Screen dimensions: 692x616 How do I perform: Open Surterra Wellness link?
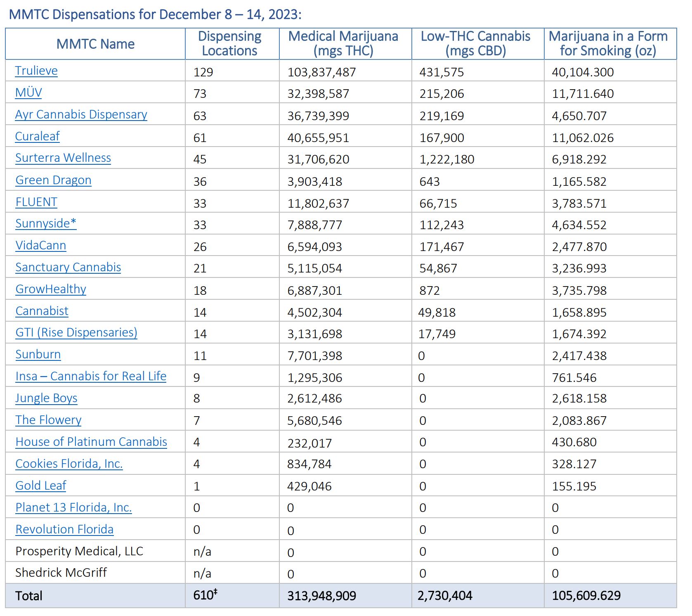[63, 158]
